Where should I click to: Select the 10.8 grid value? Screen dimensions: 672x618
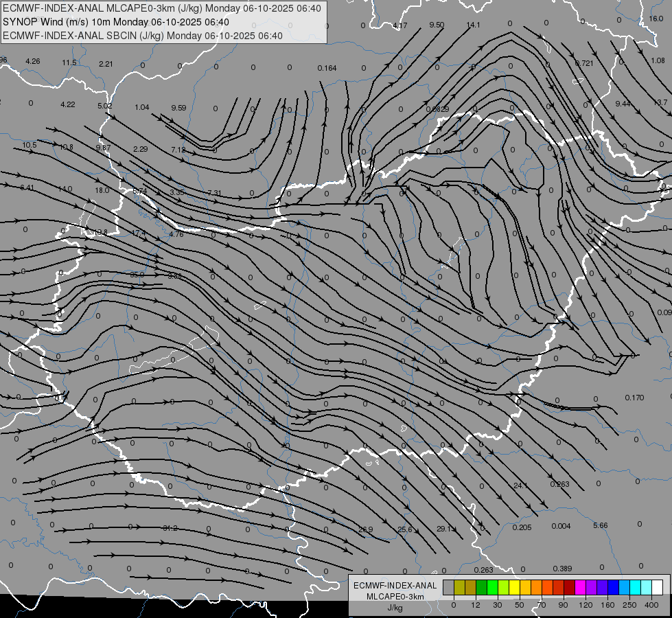tap(67, 147)
